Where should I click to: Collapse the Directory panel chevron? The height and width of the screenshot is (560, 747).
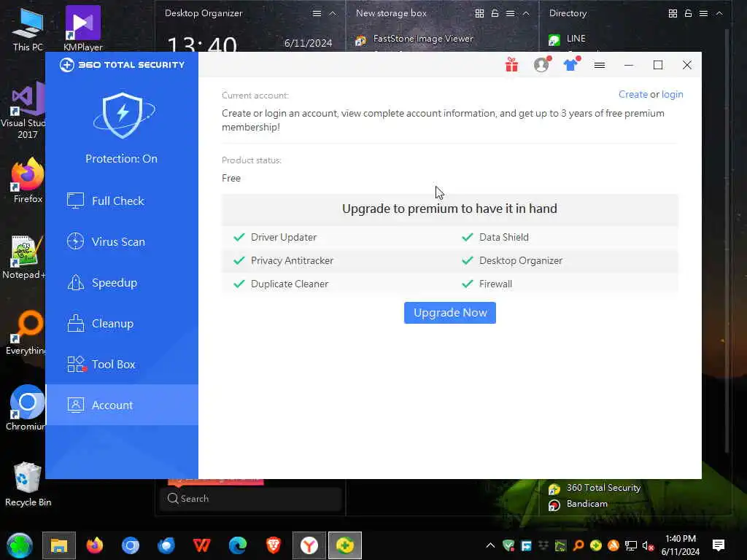tap(719, 13)
